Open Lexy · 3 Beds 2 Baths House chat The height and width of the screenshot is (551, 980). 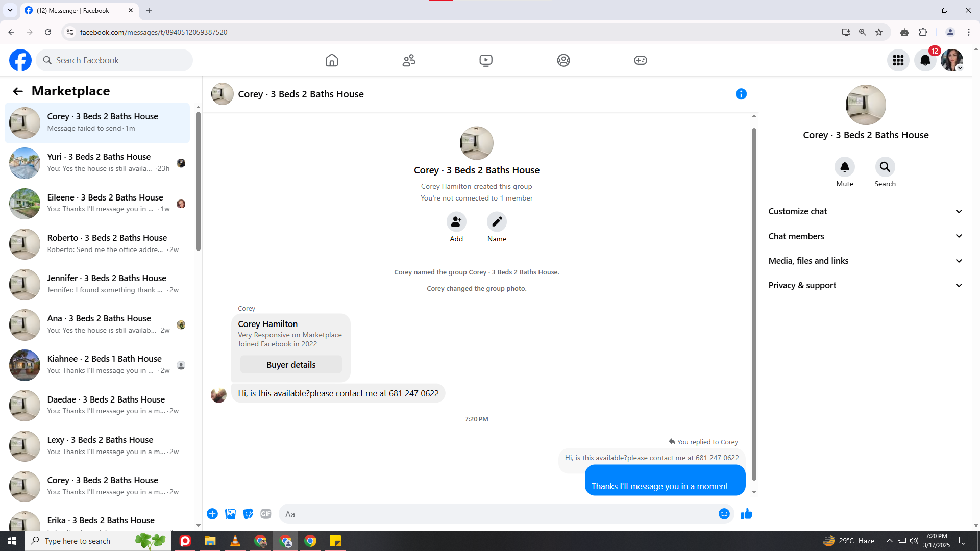pos(97,446)
